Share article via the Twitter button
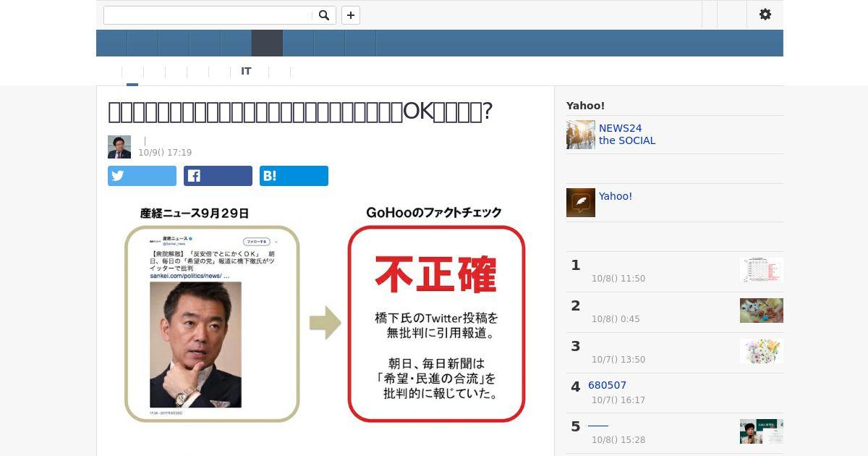 click(142, 176)
